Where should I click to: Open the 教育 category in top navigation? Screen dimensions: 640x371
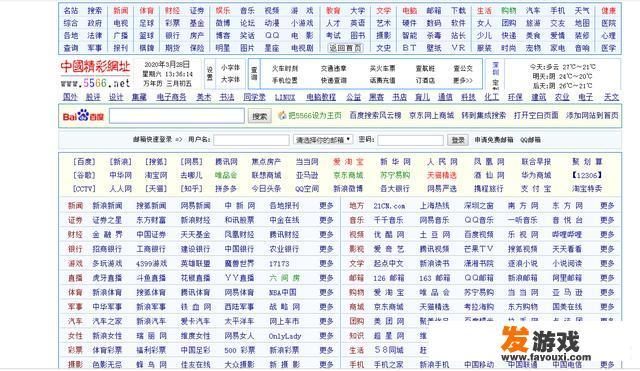[333, 11]
